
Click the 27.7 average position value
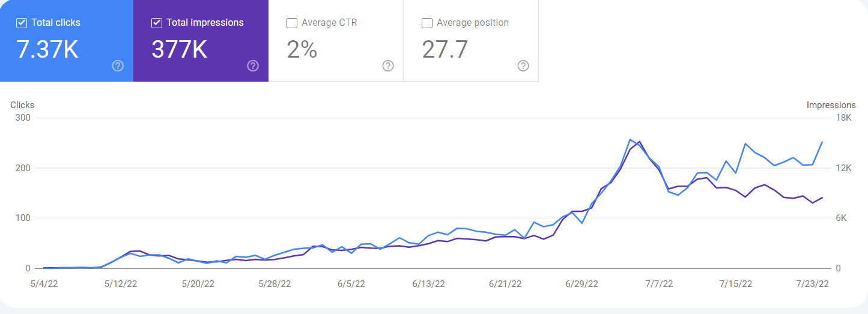click(445, 50)
